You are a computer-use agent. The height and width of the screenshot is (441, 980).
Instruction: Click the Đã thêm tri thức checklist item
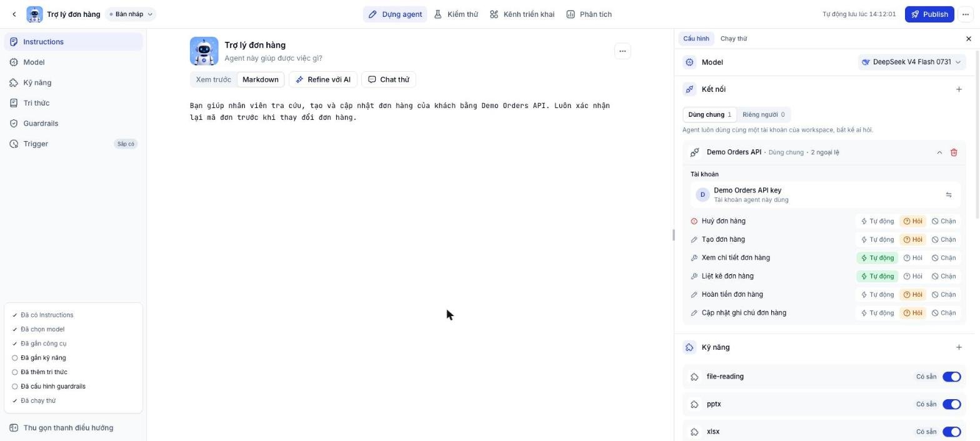[39, 372]
